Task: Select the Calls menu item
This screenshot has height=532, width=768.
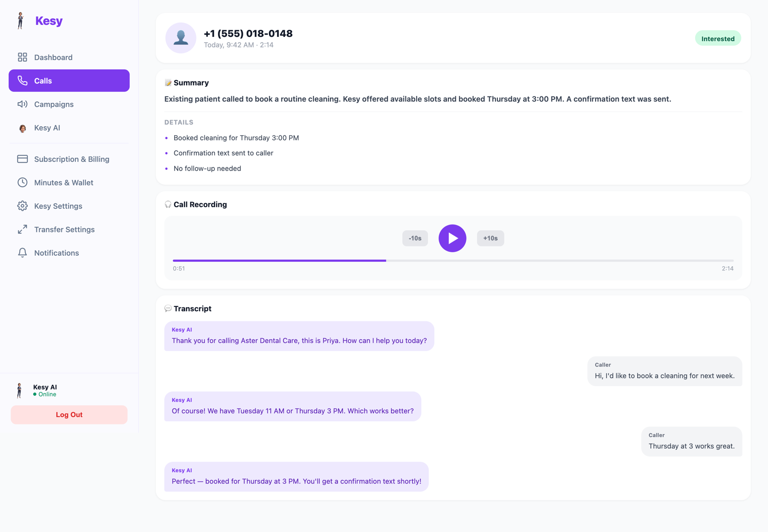Action: (69, 81)
